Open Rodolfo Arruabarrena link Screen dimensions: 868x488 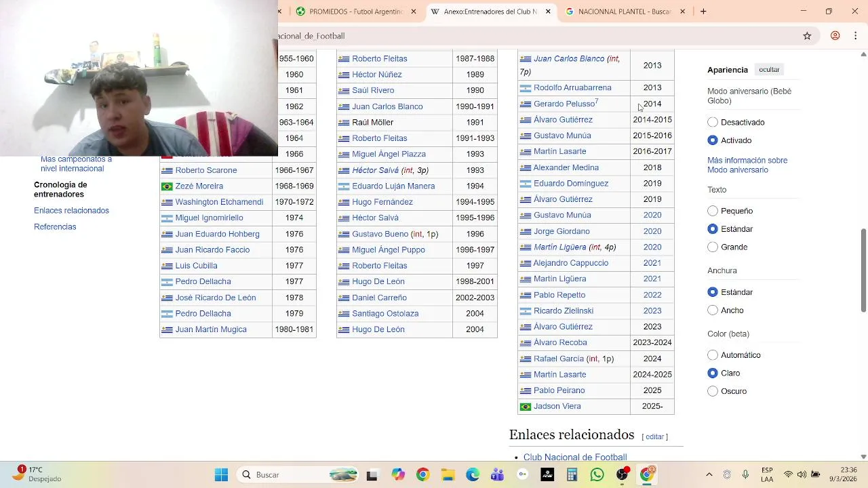click(x=572, y=88)
